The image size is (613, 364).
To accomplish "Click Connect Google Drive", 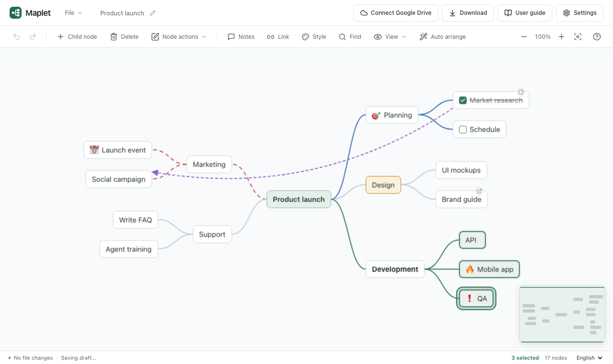I will 396,13.
